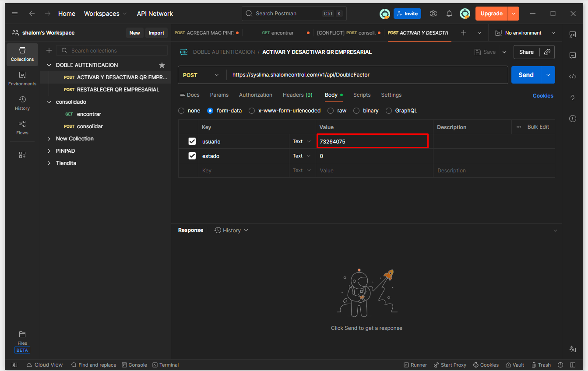Screen dimensions: 588x371
Task: Open the History sidebar panel
Action: (x=22, y=103)
